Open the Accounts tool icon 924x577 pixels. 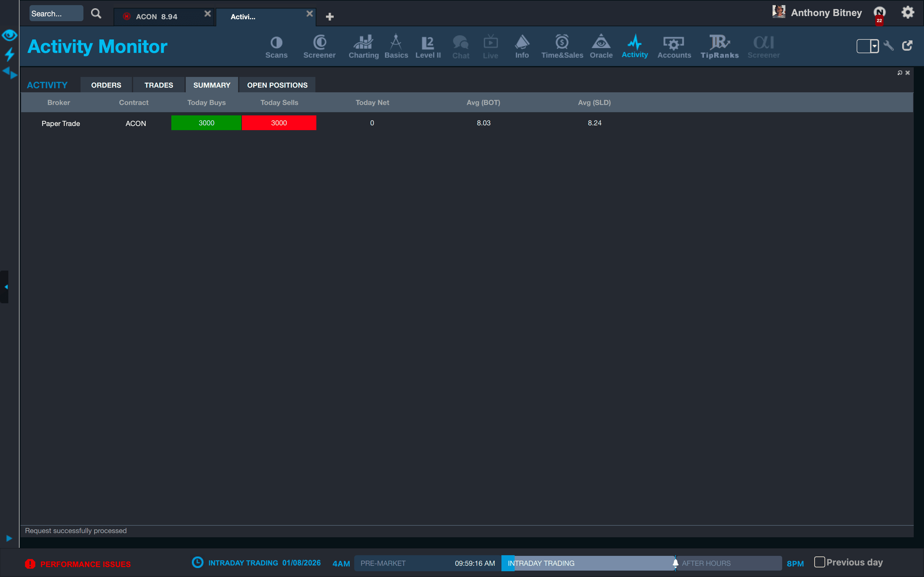[x=674, y=46]
